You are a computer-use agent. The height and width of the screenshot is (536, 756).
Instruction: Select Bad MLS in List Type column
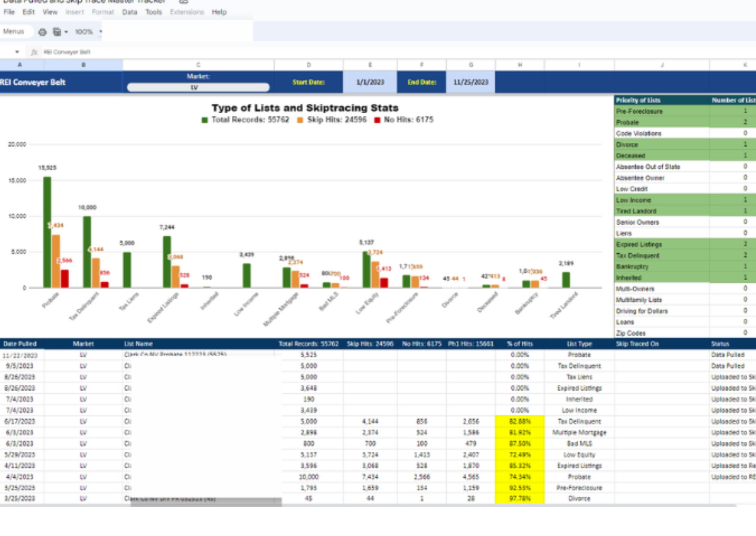point(580,443)
